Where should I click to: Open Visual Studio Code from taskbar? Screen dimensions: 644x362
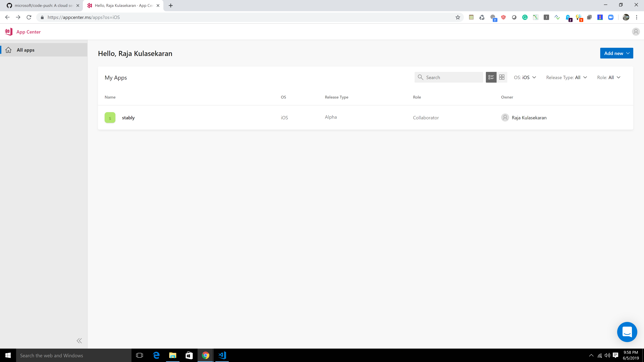pos(222,355)
